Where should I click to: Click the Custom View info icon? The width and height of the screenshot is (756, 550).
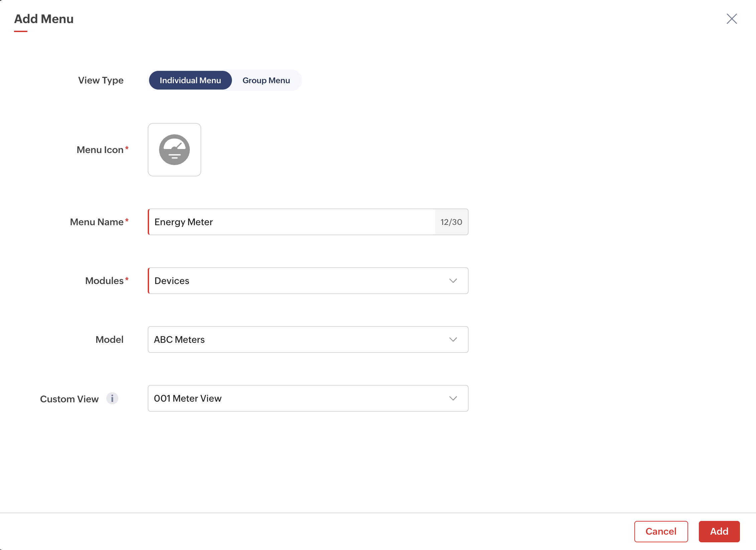point(112,398)
